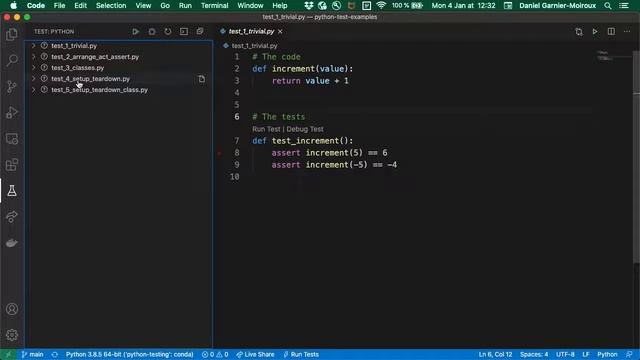Click the editor vertical scrollbar
This screenshot has height=360, width=640.
pos(636,157)
